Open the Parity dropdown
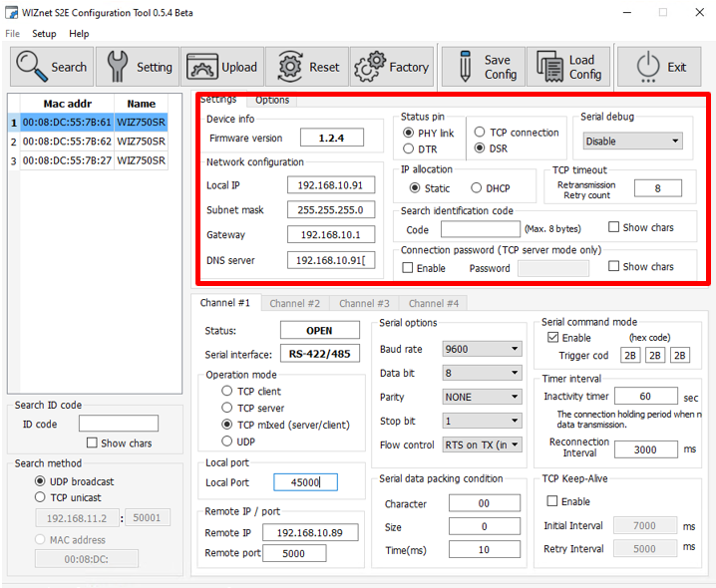The height and width of the screenshot is (588, 716). tap(482, 397)
